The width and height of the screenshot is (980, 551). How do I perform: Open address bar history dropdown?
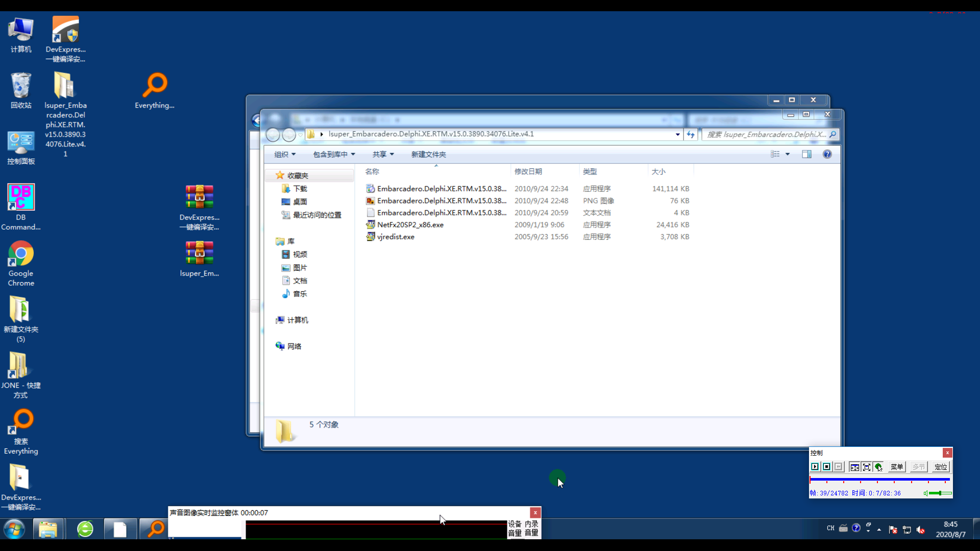pyautogui.click(x=677, y=134)
